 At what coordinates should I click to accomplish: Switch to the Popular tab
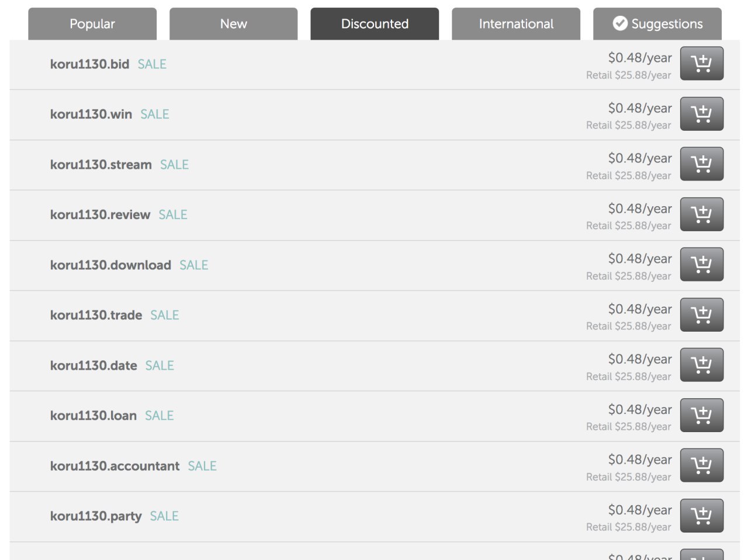coord(92,24)
